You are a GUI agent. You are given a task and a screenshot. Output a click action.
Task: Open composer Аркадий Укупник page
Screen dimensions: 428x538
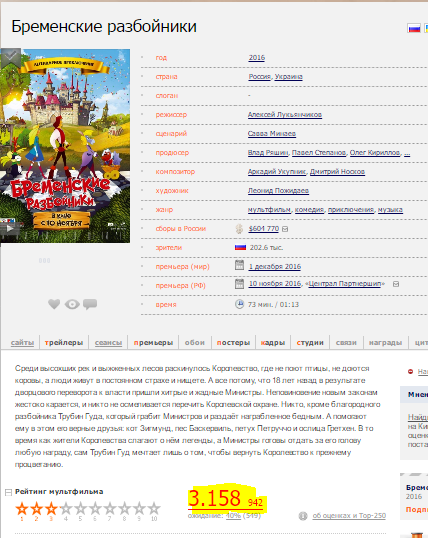pyautogui.click(x=277, y=172)
